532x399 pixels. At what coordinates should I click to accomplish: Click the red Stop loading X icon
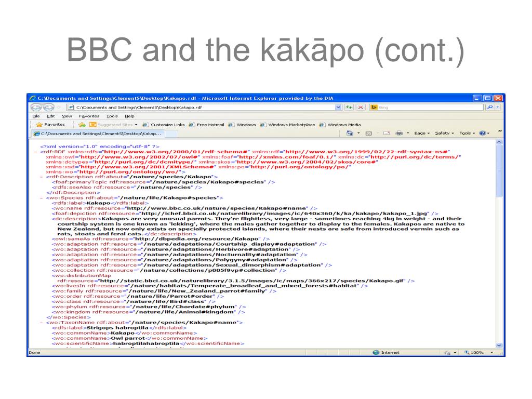pyautogui.click(x=361, y=107)
